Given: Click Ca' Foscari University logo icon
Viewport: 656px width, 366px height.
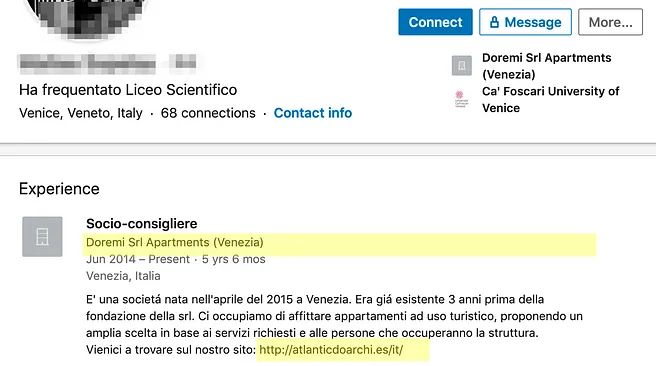Looking at the screenshot, I should tap(461, 99).
